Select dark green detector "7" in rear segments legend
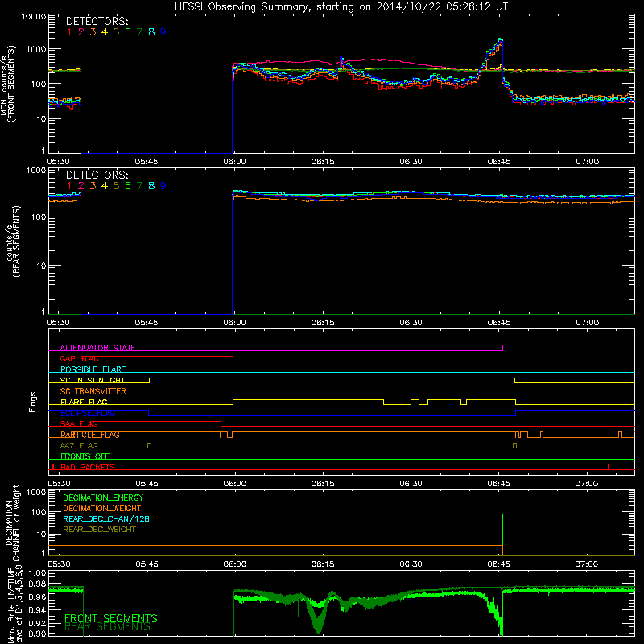Screen dimensions: 644x644 (x=139, y=186)
